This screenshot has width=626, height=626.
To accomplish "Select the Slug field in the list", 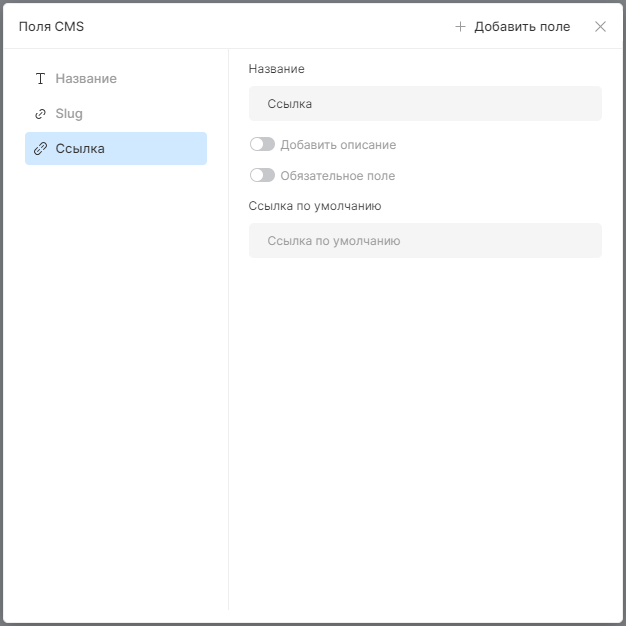I will click(116, 114).
